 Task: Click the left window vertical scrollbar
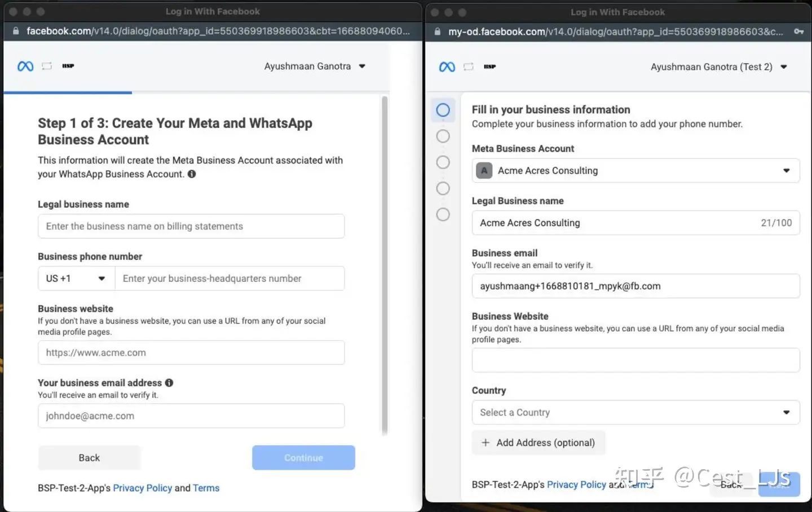click(385, 265)
